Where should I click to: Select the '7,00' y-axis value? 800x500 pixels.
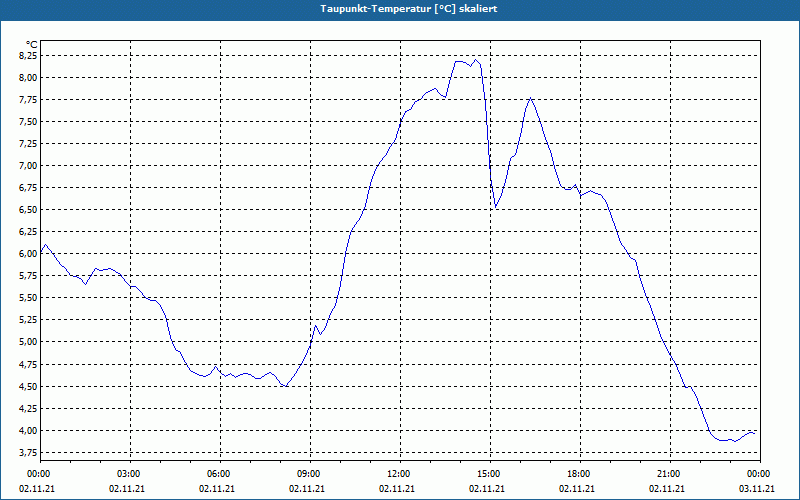[29, 165]
